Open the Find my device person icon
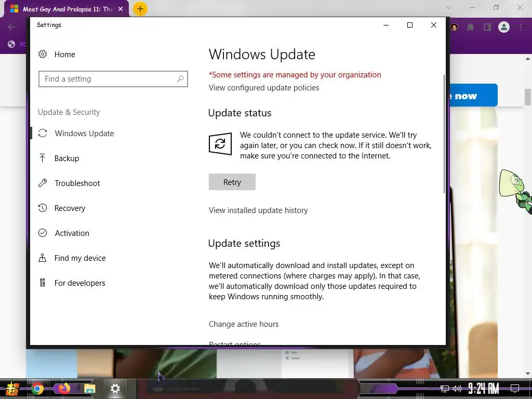 (43, 258)
